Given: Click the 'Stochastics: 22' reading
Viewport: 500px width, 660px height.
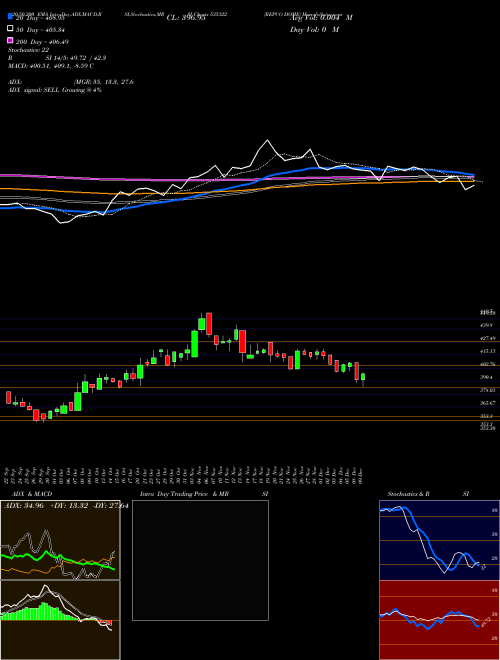Looking at the screenshot, I should click(x=29, y=50).
